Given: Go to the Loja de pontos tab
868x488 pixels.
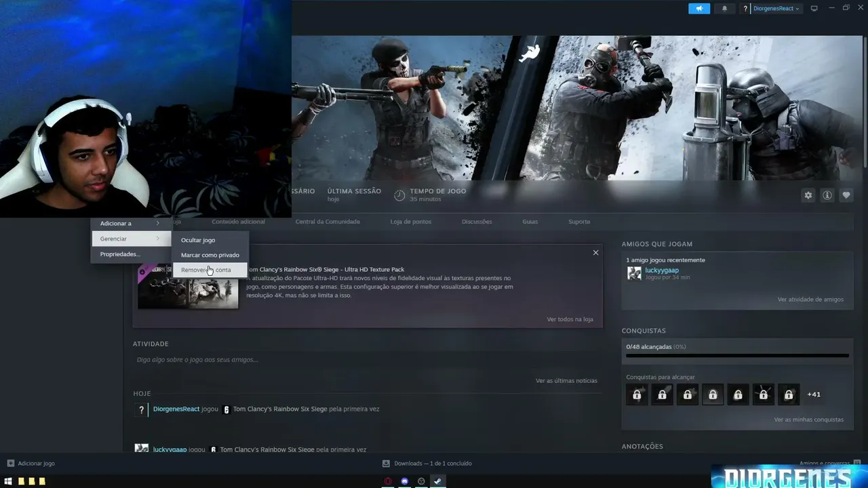Looking at the screenshot, I should (x=411, y=222).
